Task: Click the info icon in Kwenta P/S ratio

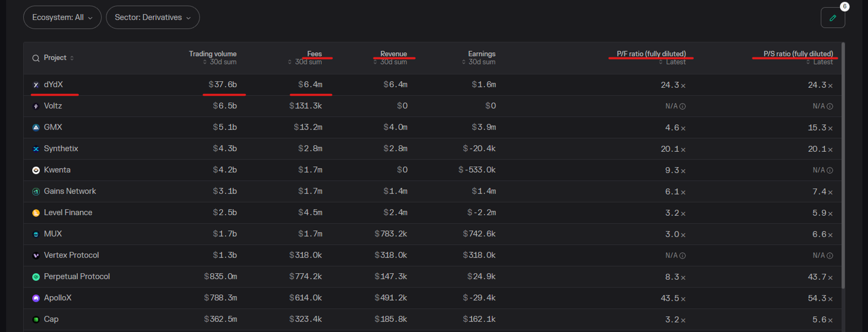Action: tap(830, 170)
